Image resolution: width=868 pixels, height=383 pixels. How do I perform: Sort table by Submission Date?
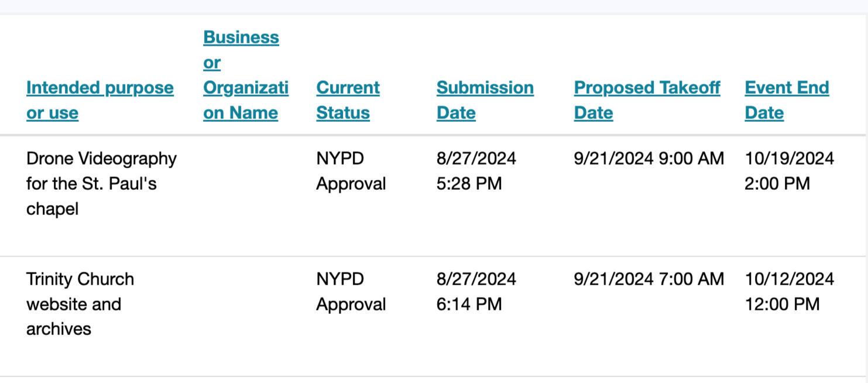pyautogui.click(x=485, y=88)
